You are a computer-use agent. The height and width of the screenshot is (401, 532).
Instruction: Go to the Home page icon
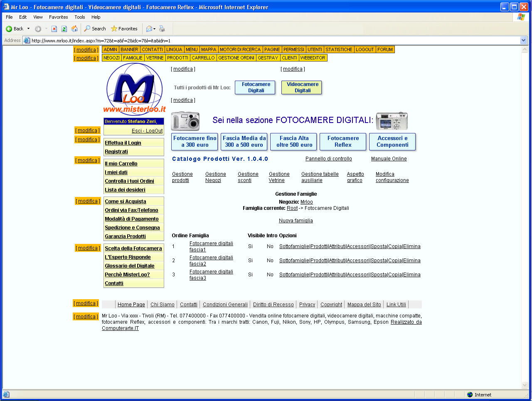74,29
